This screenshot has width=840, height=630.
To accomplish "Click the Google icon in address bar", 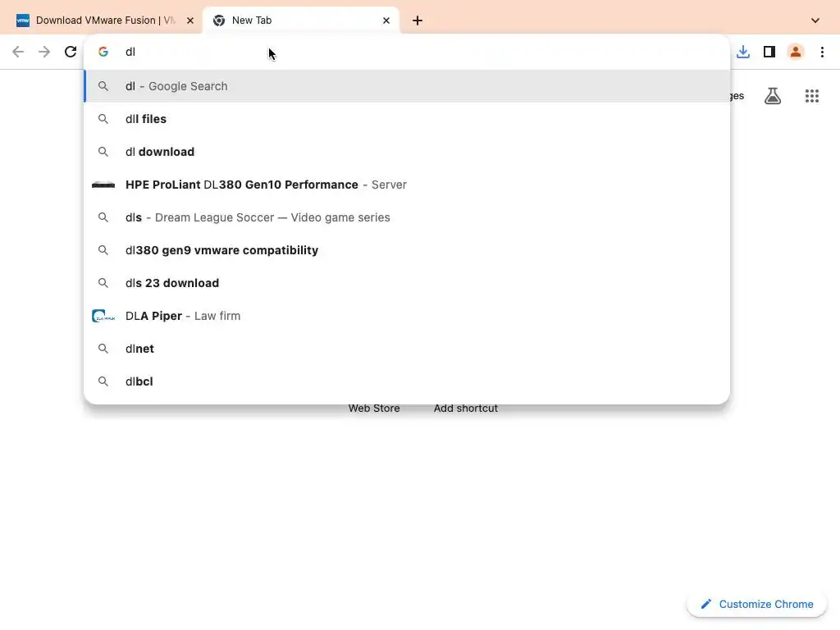I will pos(103,52).
